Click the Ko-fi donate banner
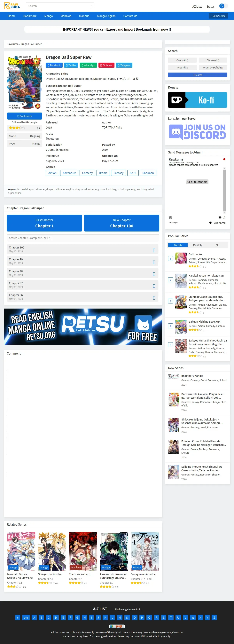The image size is (234, 644). (x=198, y=100)
